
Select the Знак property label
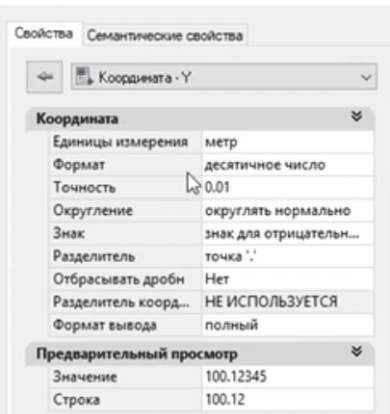point(69,233)
